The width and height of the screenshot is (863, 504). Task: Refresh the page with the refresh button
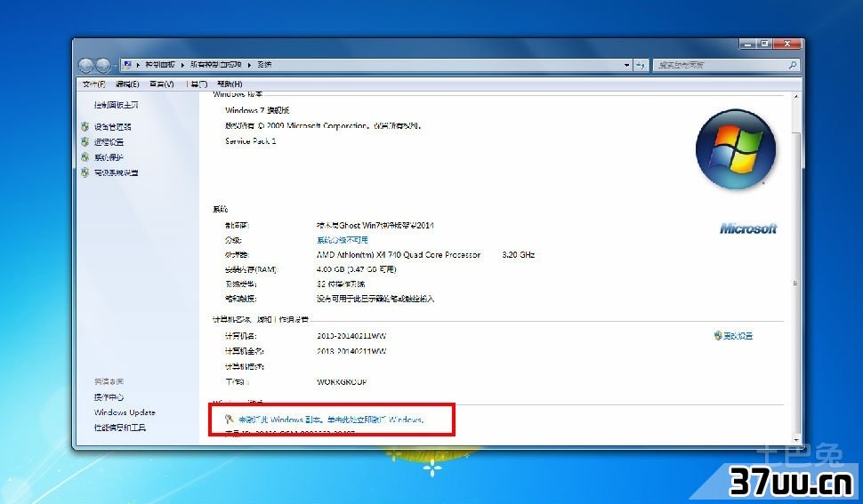point(640,65)
